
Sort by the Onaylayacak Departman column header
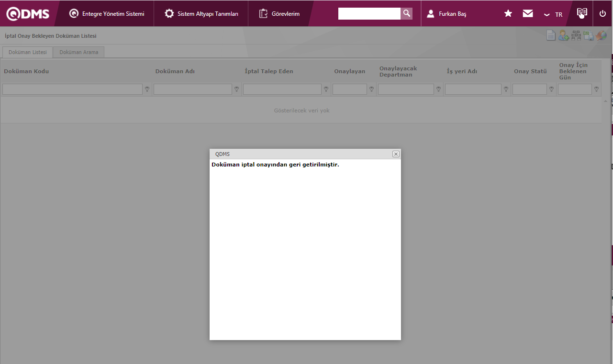398,71
